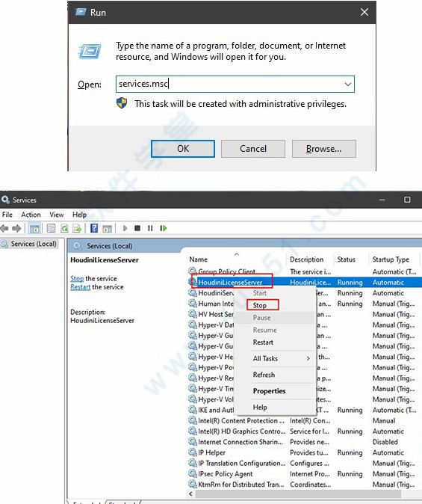
Task: Expand the All Tasks submenu arrow
Action: tap(308, 358)
